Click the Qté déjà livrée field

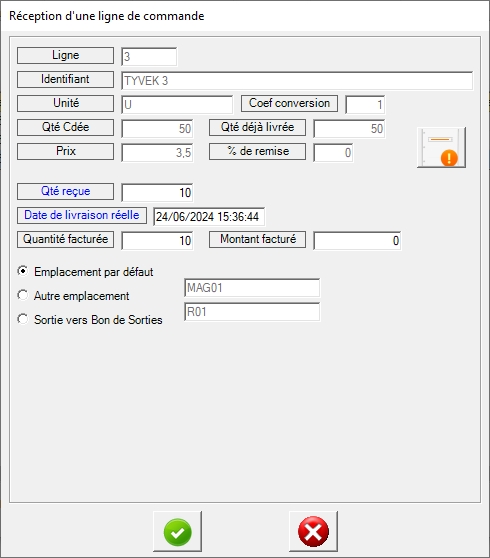(349, 128)
